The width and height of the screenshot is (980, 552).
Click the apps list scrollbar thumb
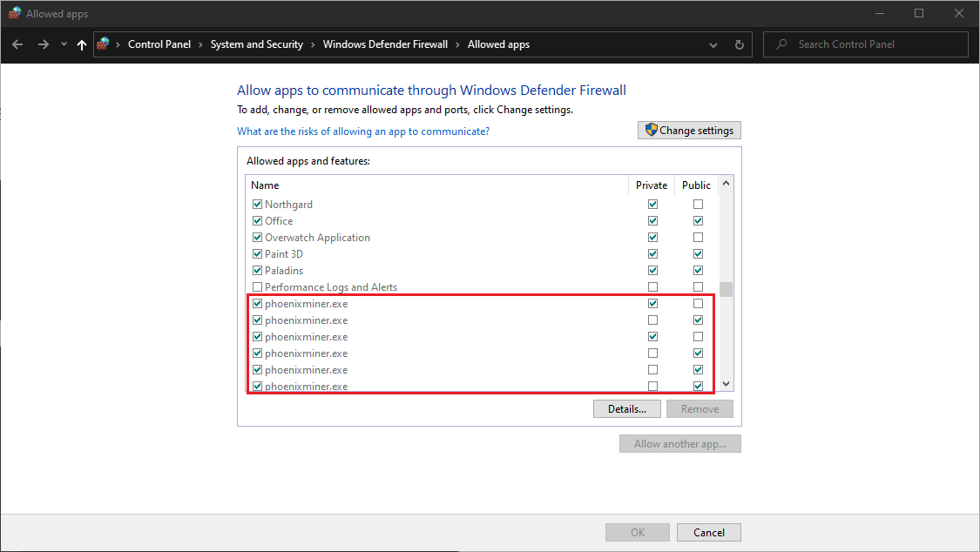point(726,290)
